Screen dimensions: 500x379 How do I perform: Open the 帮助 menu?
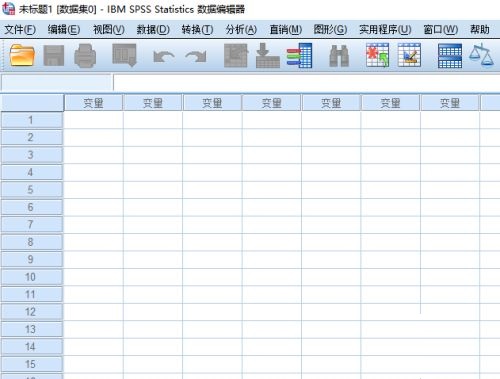(x=480, y=30)
